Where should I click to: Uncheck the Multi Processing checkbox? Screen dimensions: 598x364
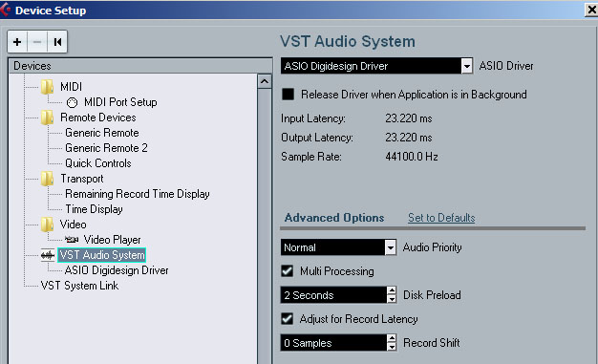(288, 271)
